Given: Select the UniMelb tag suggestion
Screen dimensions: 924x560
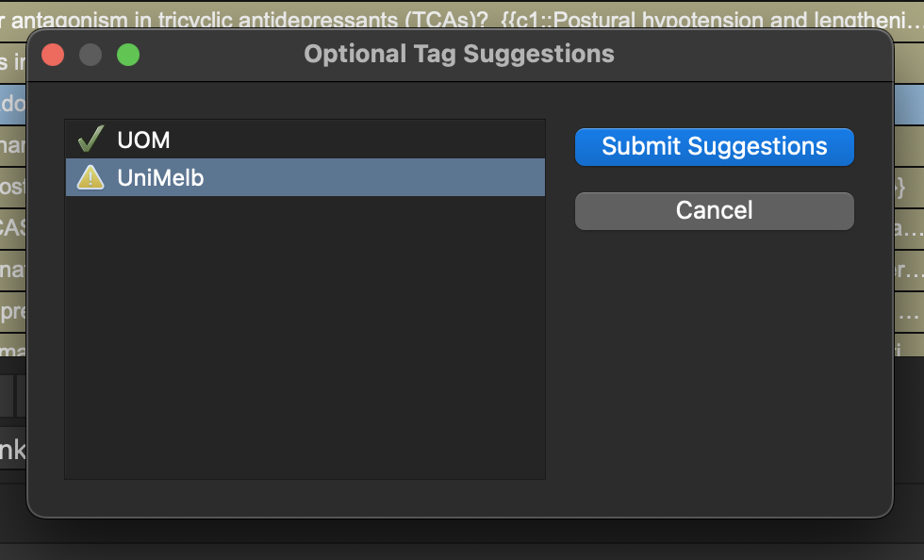Looking at the screenshot, I should click(160, 177).
